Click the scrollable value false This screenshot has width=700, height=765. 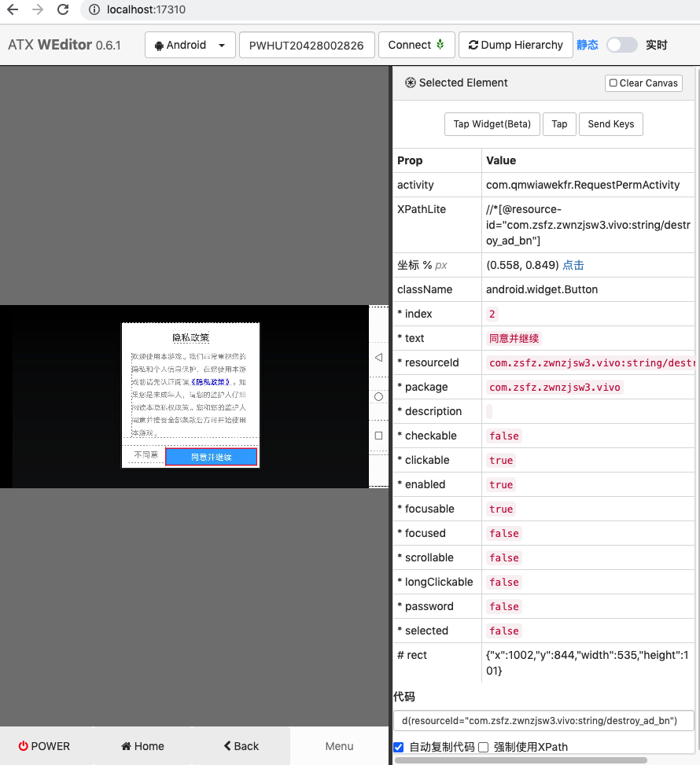504,557
